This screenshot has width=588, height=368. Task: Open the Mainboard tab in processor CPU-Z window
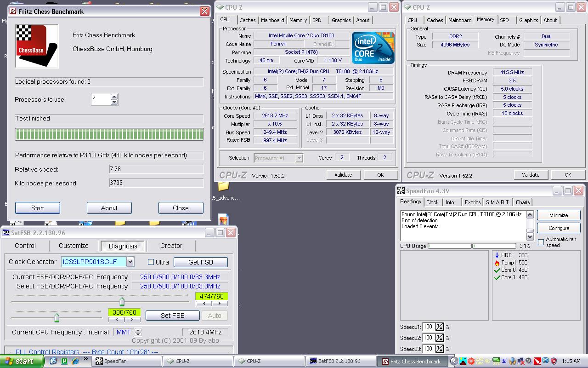tap(272, 20)
